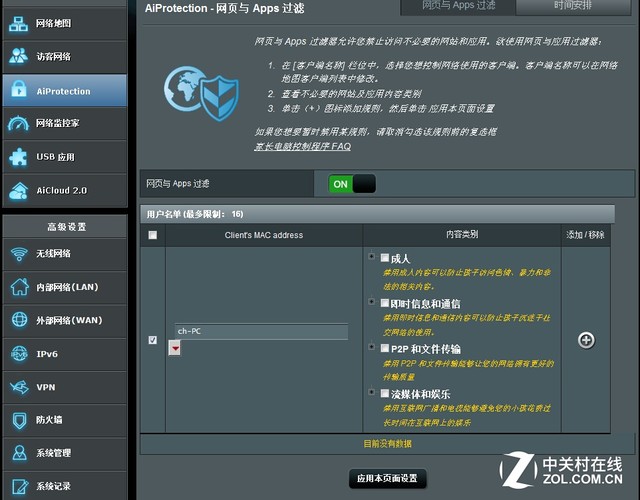Open the client name dropdown arrow

[175, 348]
